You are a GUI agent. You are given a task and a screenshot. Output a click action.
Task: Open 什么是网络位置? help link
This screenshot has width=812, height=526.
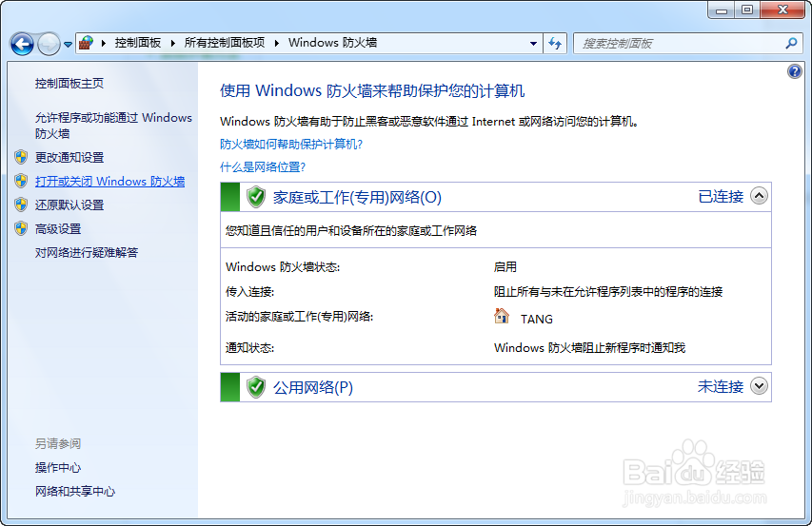(x=263, y=166)
